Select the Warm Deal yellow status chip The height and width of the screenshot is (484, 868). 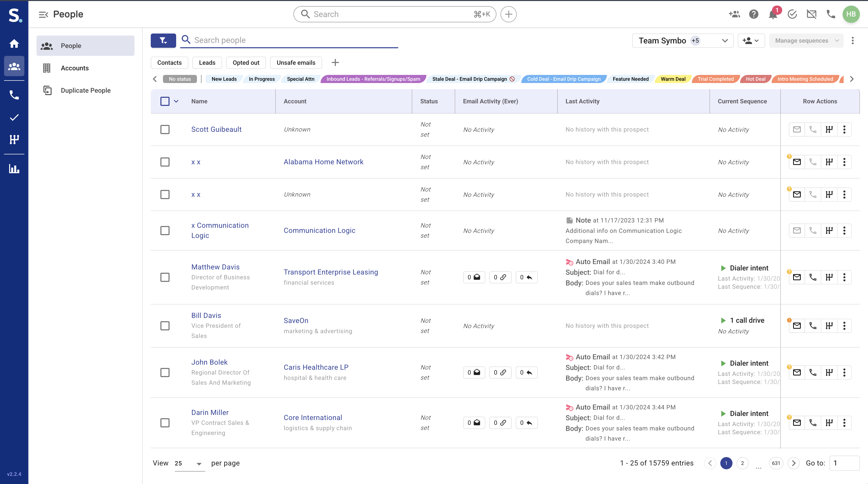point(673,79)
